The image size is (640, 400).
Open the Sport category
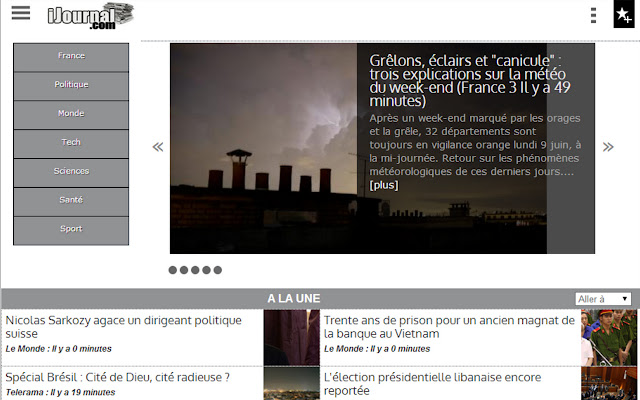(x=71, y=231)
